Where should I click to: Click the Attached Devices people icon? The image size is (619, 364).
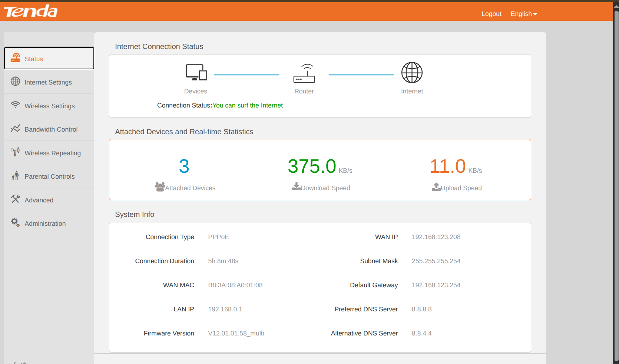(160, 187)
